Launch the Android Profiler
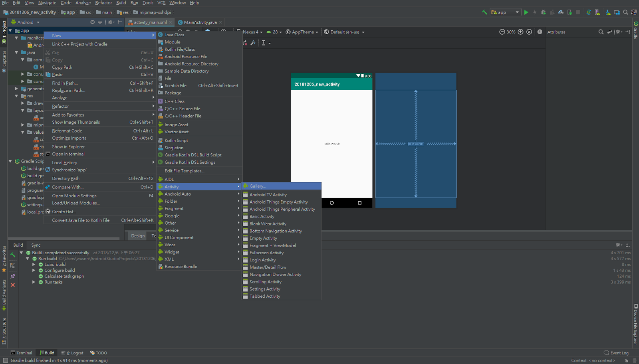Image resolution: width=639 pixels, height=364 pixels. coord(561,12)
